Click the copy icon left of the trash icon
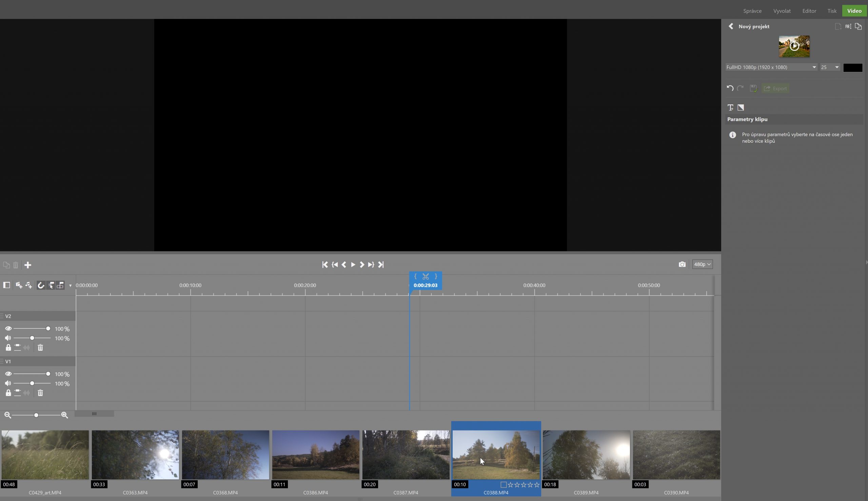868x501 pixels. [6, 265]
